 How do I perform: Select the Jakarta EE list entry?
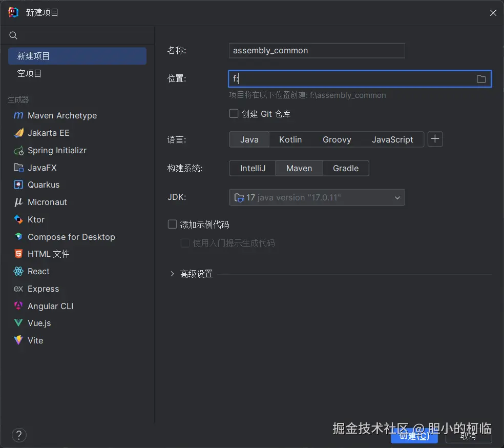[77, 132]
